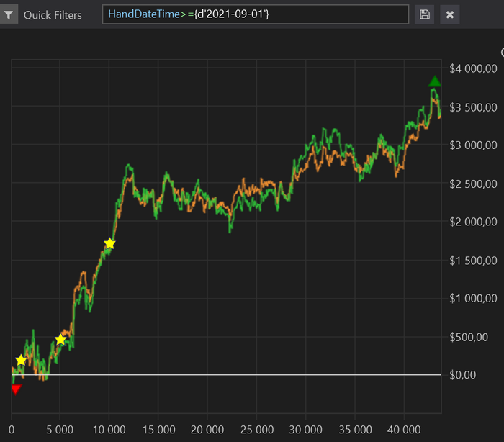Click the $2 500,00 axis label
This screenshot has width=504, height=442.
473,184
